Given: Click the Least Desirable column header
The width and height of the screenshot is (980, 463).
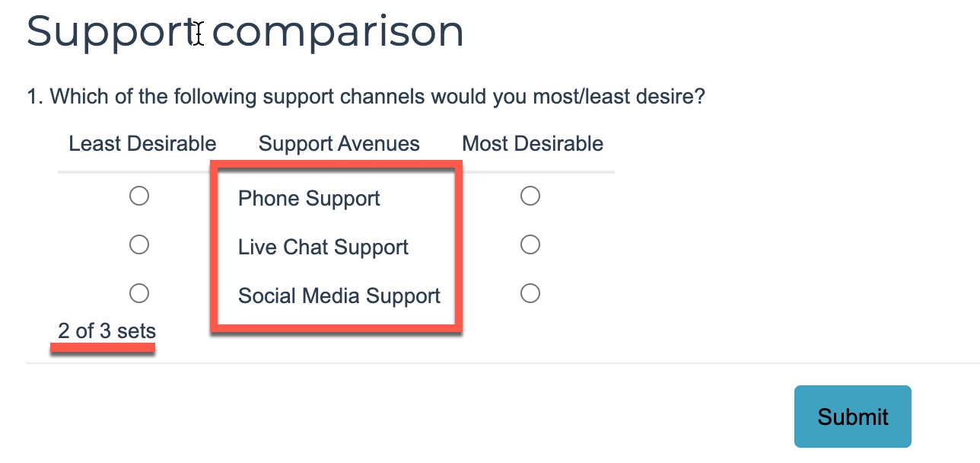Looking at the screenshot, I should [x=142, y=144].
